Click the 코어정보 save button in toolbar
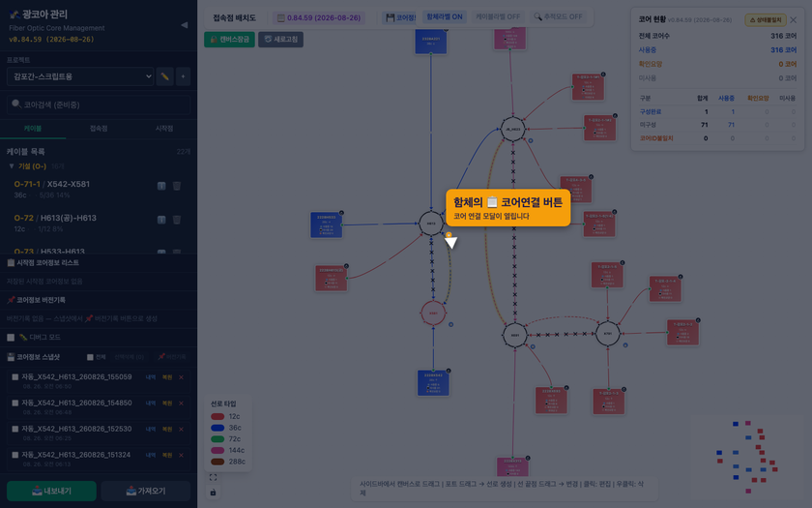Image resolution: width=812 pixels, height=508 pixels. [399, 17]
